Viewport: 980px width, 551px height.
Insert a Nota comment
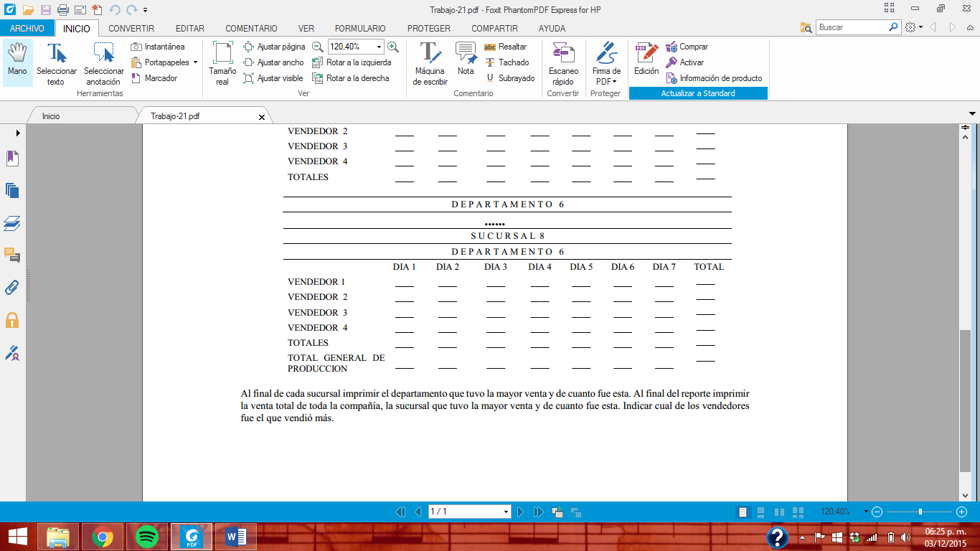466,59
